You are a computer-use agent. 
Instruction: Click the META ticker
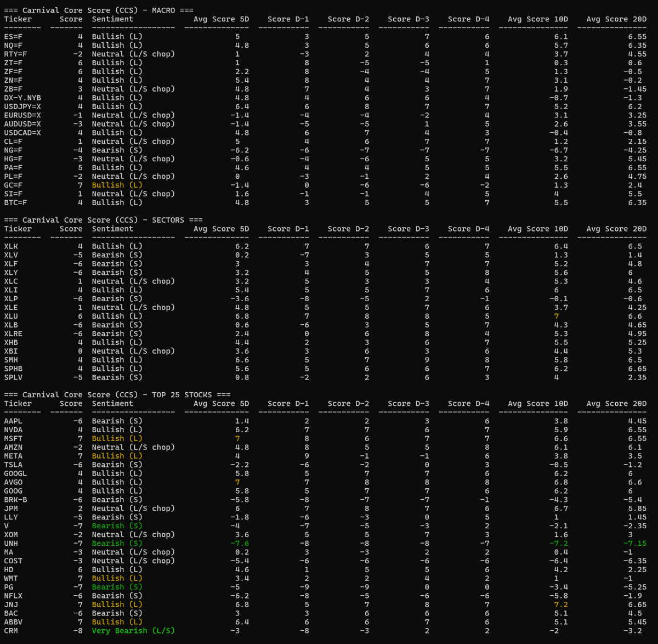[13, 456]
